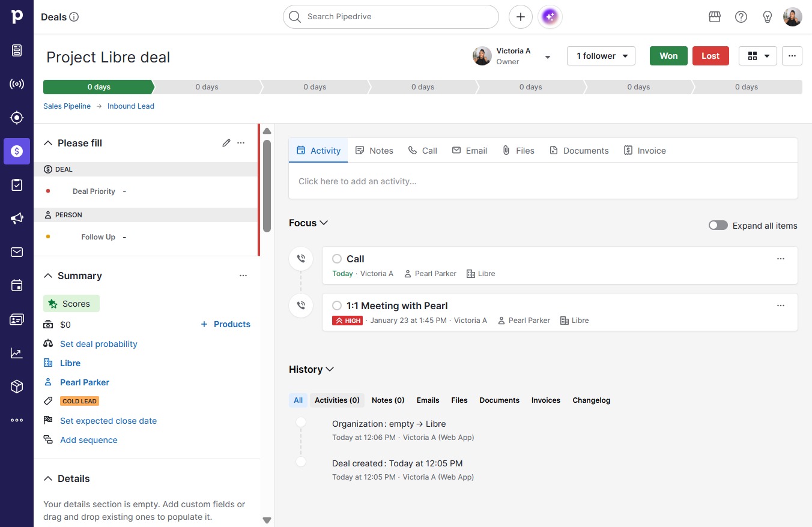
Task: Switch to the Call tab
Action: coord(423,151)
